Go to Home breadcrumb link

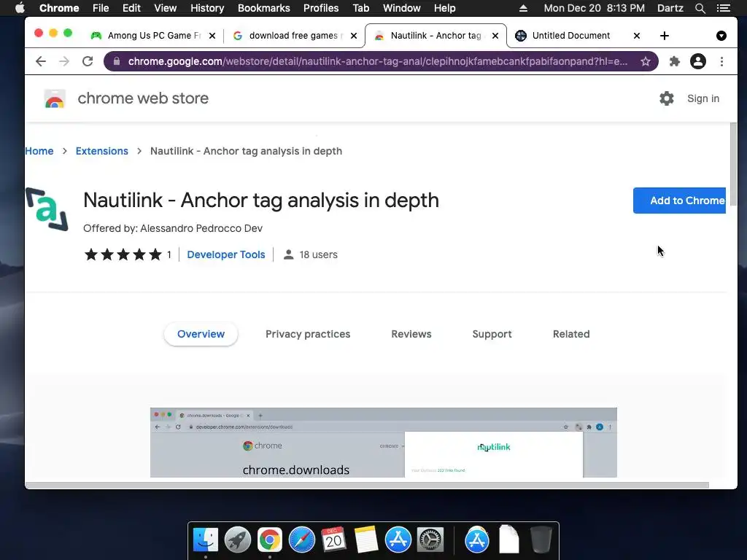pos(39,151)
